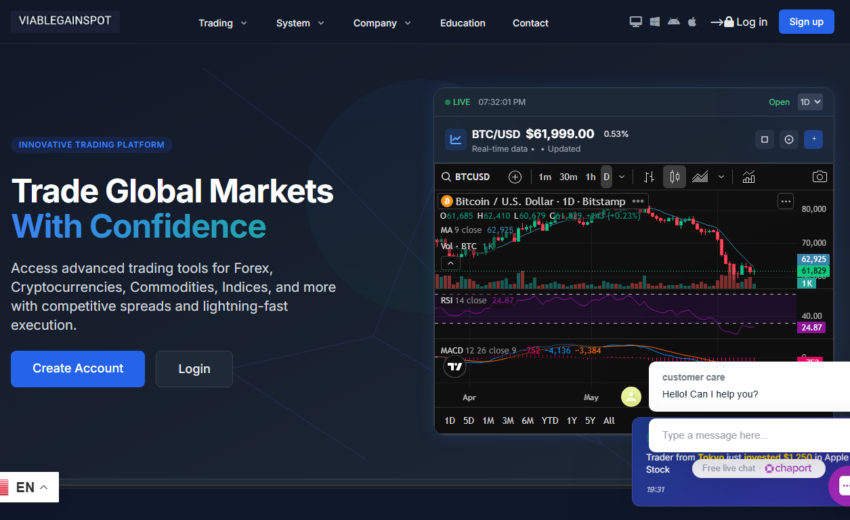Click the square stop icon in widget header
The width and height of the screenshot is (850, 520).
click(764, 139)
